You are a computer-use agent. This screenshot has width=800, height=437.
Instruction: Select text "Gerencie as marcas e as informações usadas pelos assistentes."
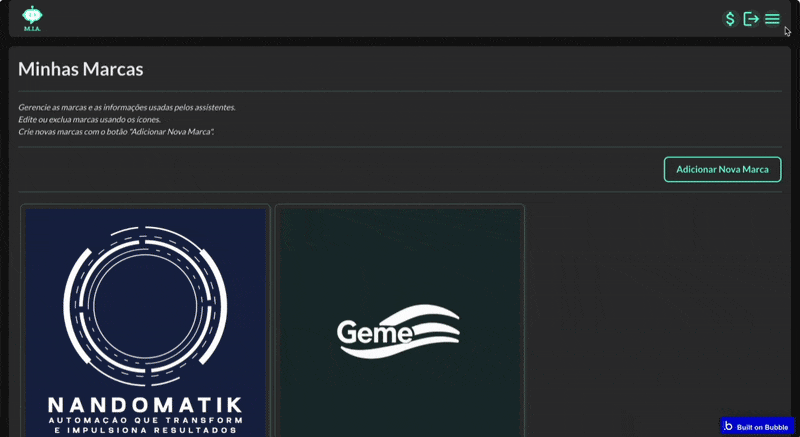click(127, 108)
